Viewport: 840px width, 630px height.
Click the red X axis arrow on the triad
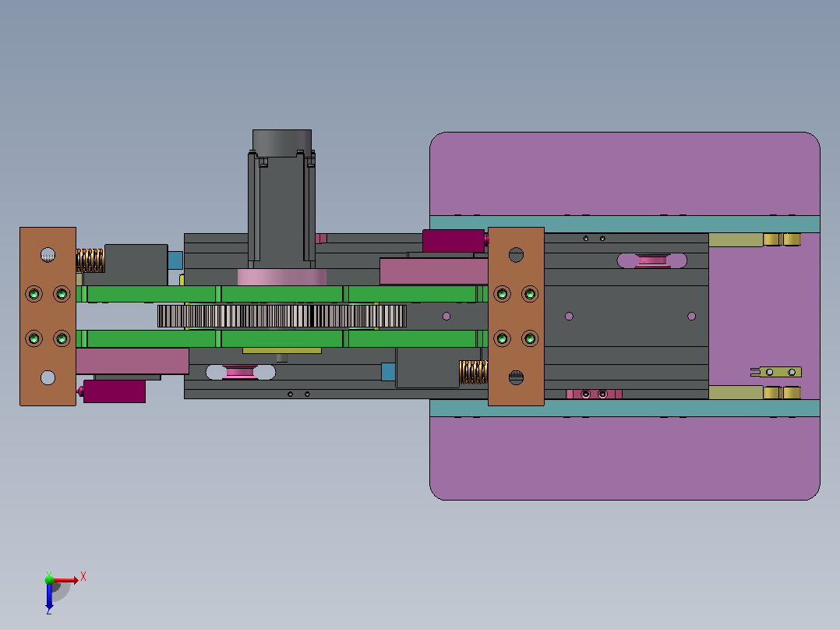click(66, 579)
